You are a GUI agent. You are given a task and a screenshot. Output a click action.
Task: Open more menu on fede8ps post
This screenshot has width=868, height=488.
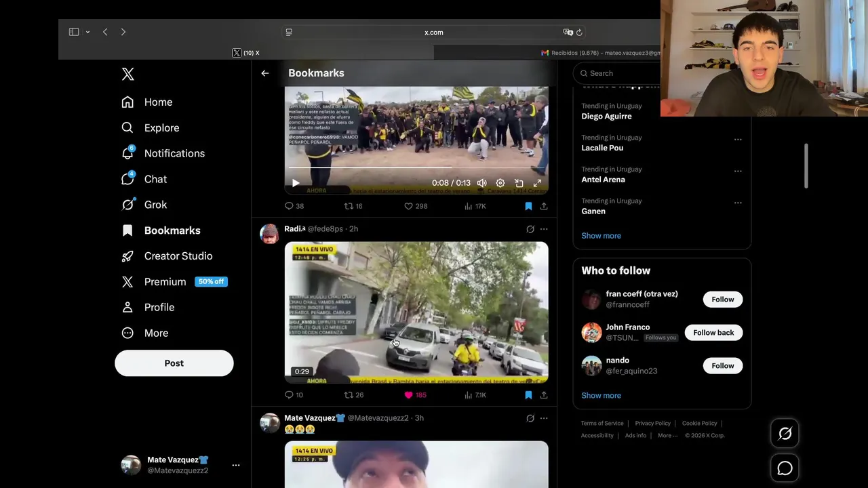point(544,229)
